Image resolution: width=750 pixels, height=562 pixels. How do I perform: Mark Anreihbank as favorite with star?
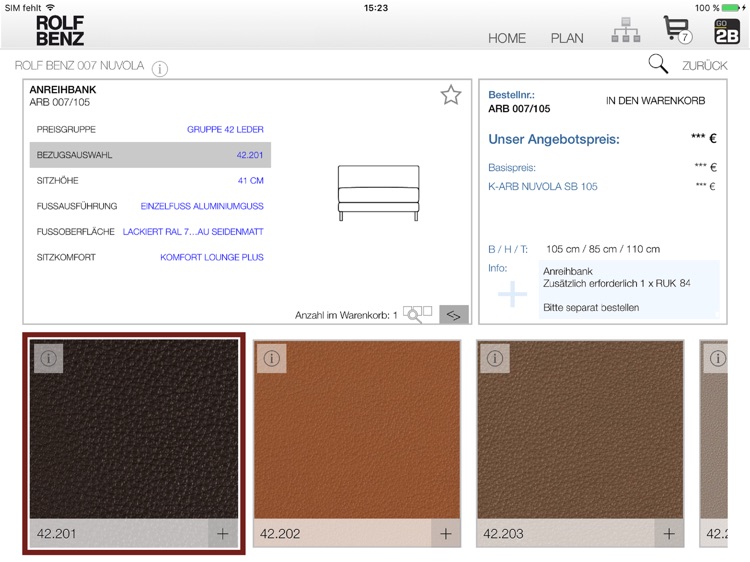[x=451, y=95]
